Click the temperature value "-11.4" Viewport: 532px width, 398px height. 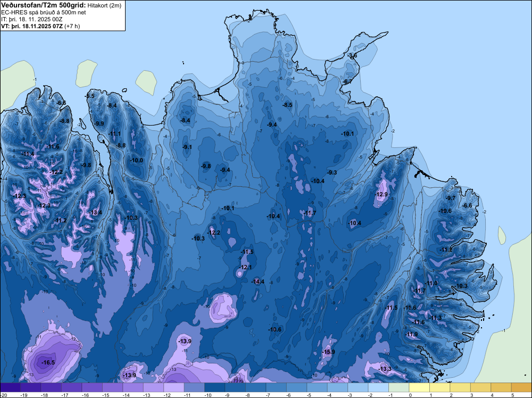[28, 154]
